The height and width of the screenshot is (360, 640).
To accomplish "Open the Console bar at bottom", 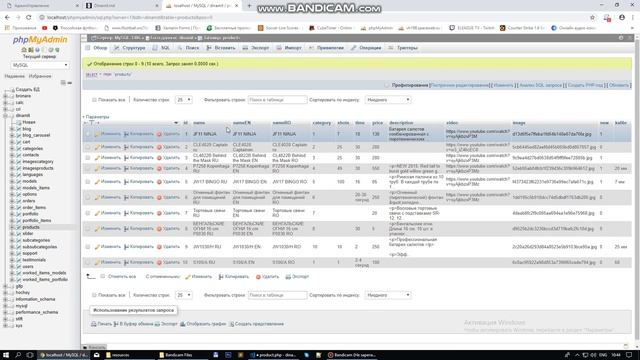I will [x=94, y=347].
